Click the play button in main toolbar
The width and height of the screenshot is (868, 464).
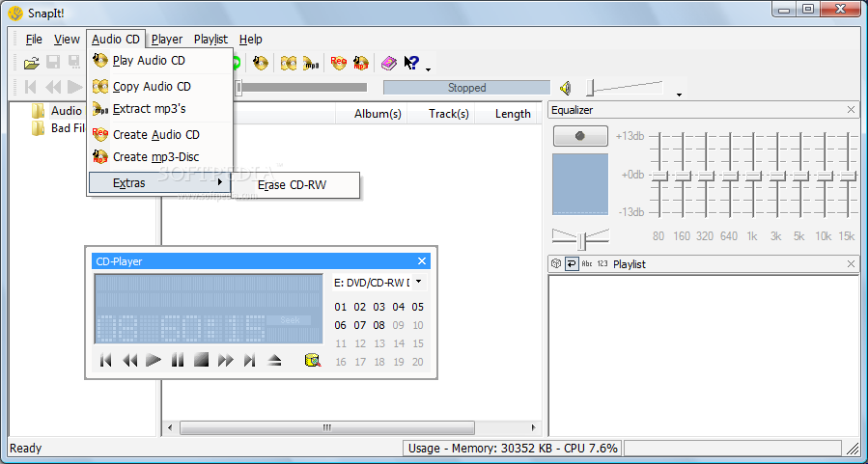pyautogui.click(x=74, y=87)
